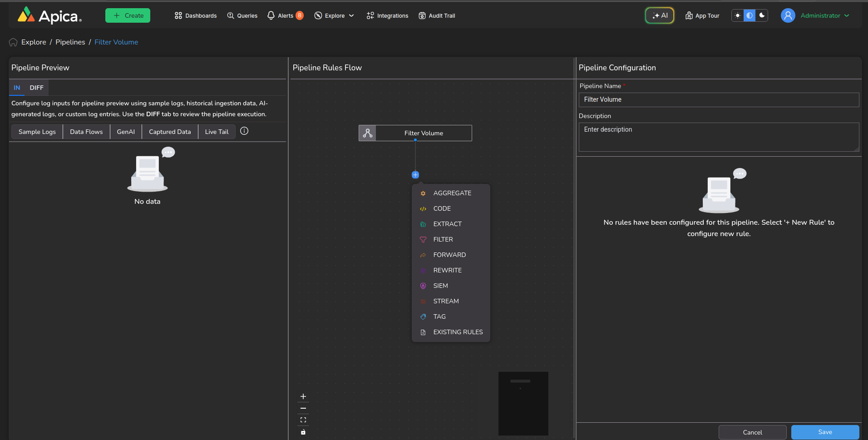Click the info icon beside Live Tail

244,131
